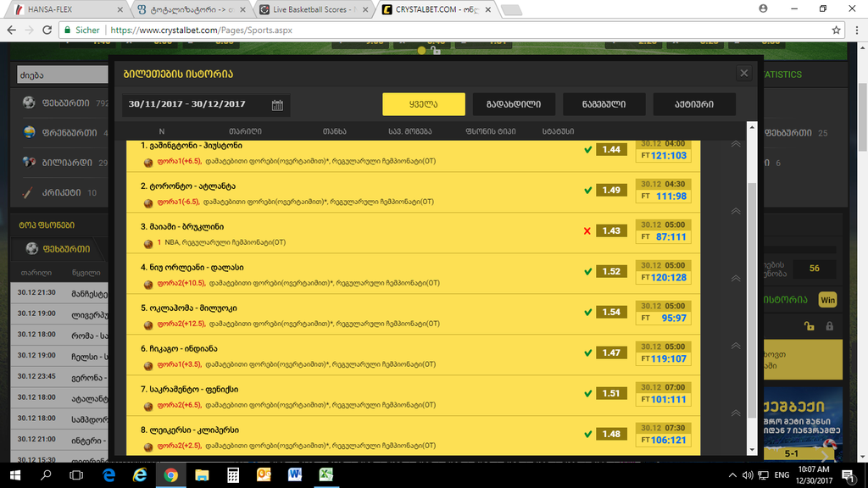Screen dimensions: 868x488
Task: Click the 121:103 final score
Action: [669, 156]
